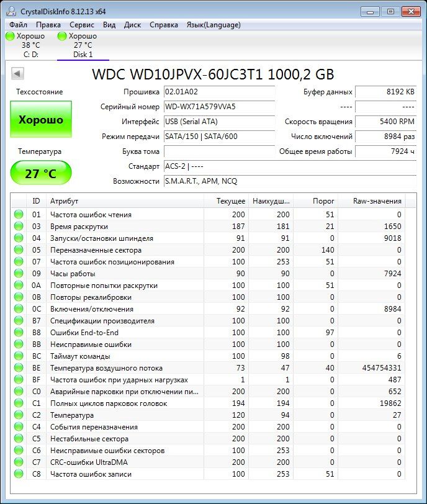
Task: Click the Атрибут column header
Action: 125,201
